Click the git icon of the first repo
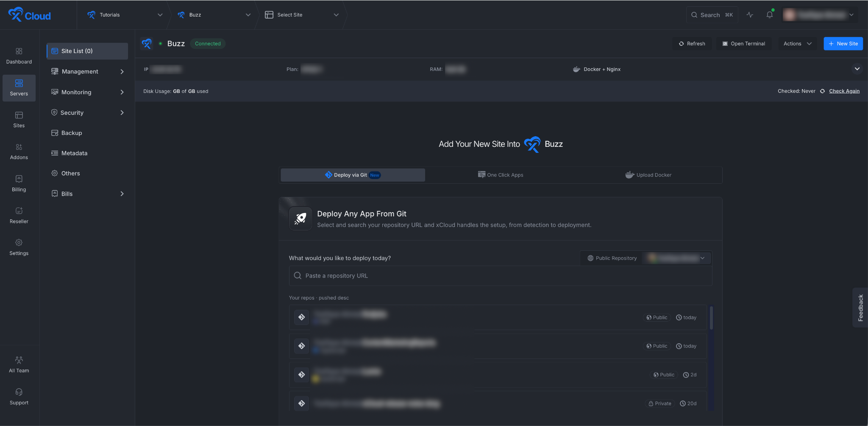Screen dimensions: 868x426 tap(302, 317)
